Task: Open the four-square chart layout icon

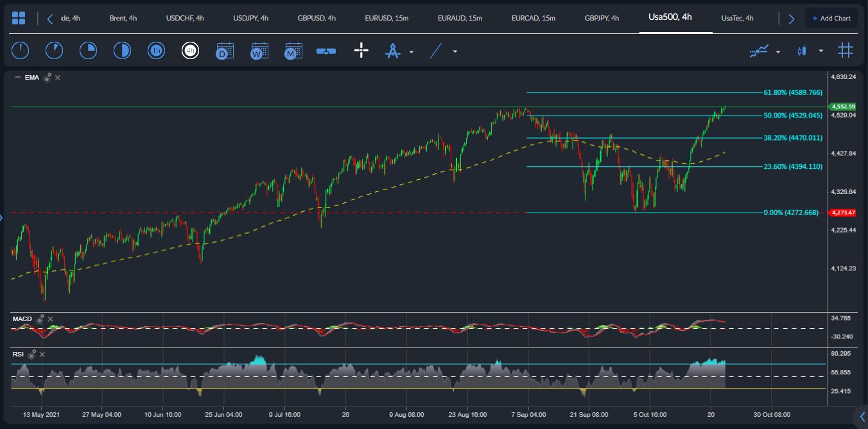Action: (x=19, y=18)
